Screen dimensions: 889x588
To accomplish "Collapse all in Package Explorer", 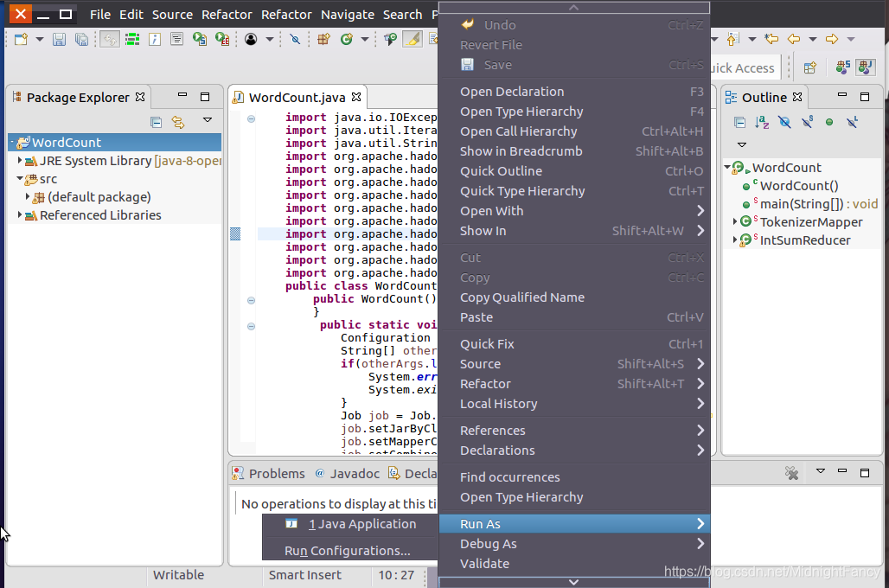I will coord(156,122).
